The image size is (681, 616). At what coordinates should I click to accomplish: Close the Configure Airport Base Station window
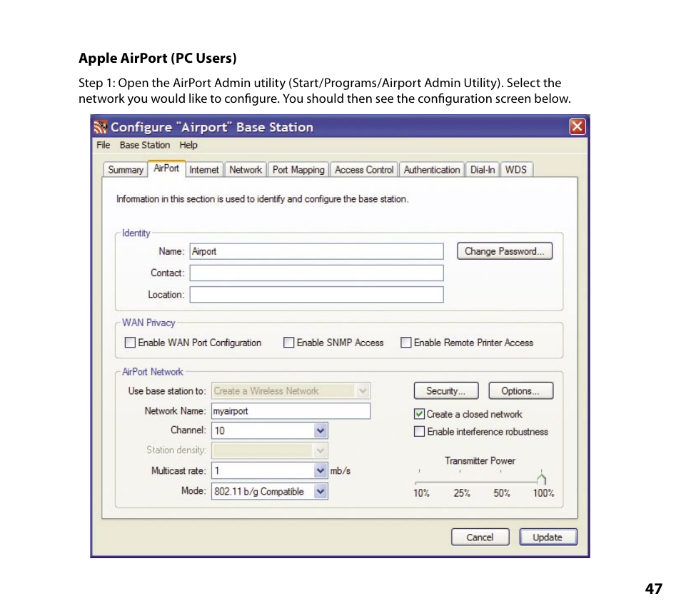tap(577, 127)
